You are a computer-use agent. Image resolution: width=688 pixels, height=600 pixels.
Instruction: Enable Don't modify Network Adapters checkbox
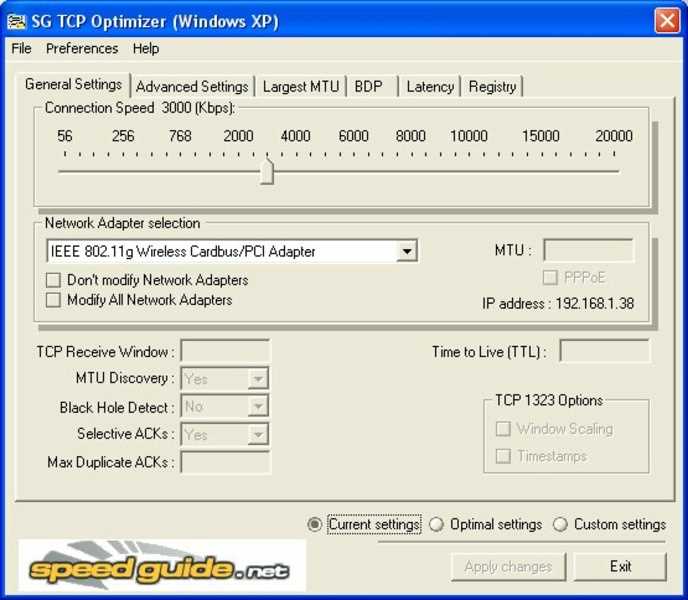(54, 280)
